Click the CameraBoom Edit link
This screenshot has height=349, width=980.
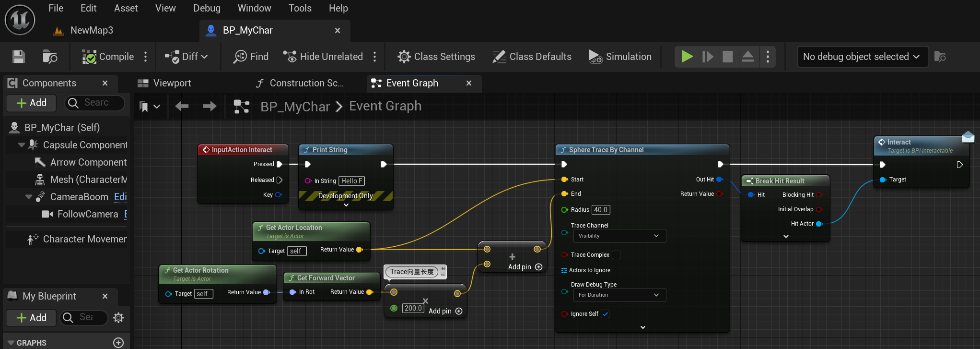(x=120, y=197)
